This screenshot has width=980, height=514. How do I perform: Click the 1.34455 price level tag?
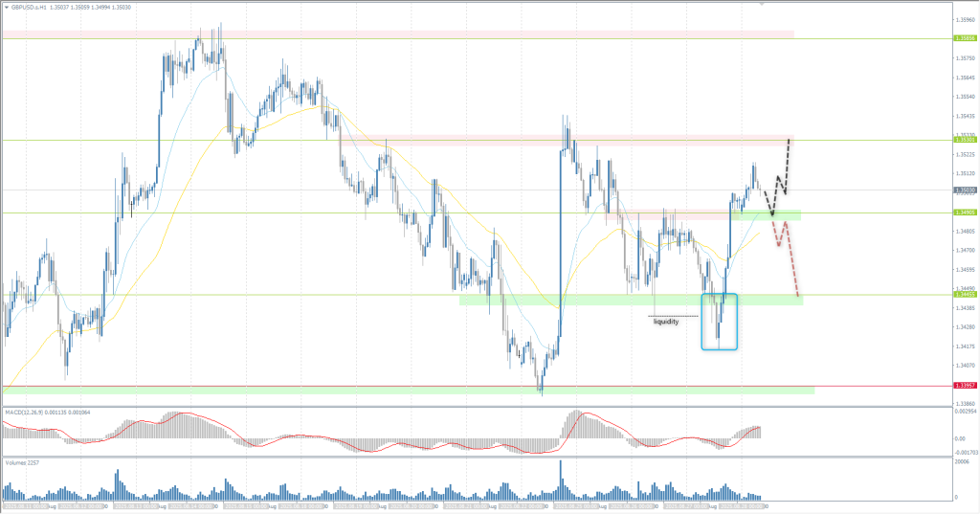click(965, 295)
